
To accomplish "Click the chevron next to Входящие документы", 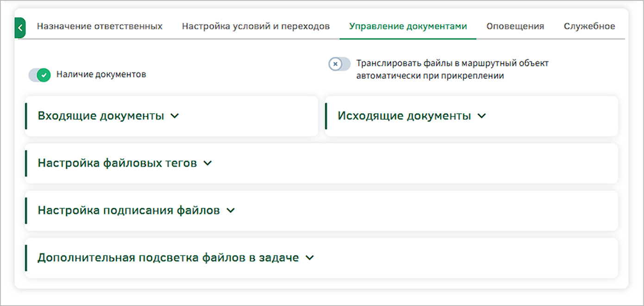I will pyautogui.click(x=175, y=116).
